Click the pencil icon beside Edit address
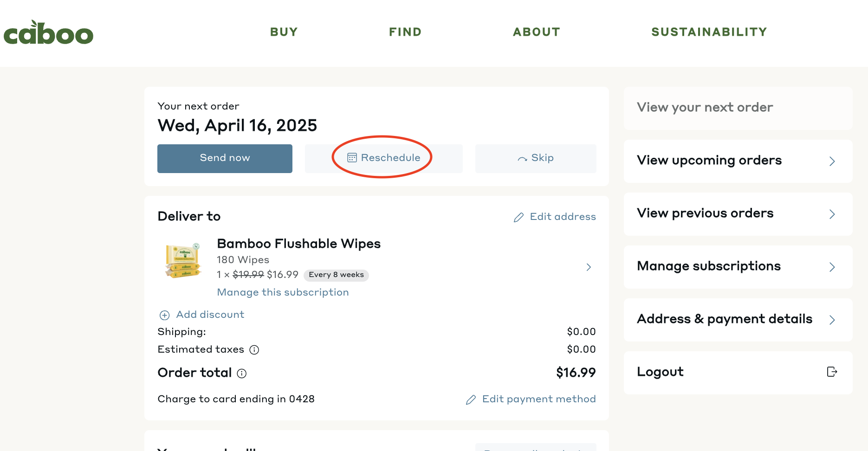Image resolution: width=868 pixels, height=451 pixels. (x=518, y=217)
